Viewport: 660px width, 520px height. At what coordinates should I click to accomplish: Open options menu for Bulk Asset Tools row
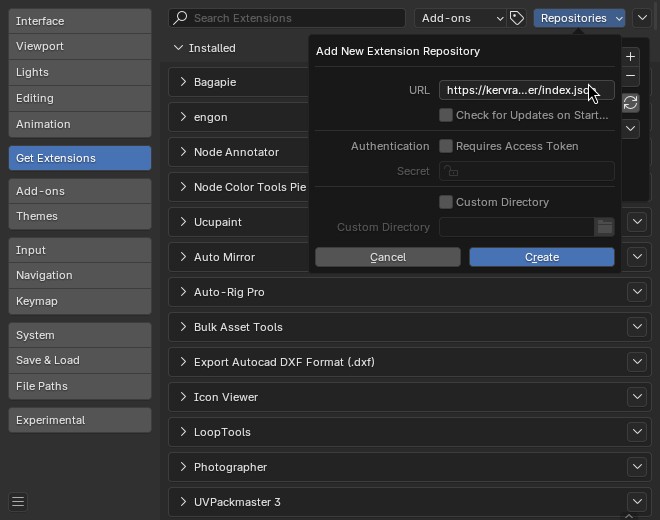[637, 327]
